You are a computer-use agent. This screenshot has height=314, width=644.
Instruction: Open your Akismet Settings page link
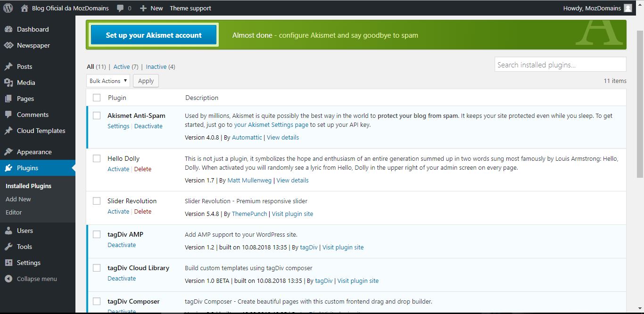tap(271, 124)
